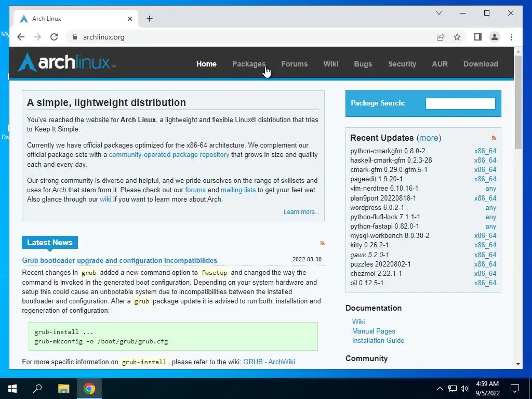532x399 pixels.
Task: Open vim-nerdtree 6.10.16-1 package
Action: click(x=384, y=188)
